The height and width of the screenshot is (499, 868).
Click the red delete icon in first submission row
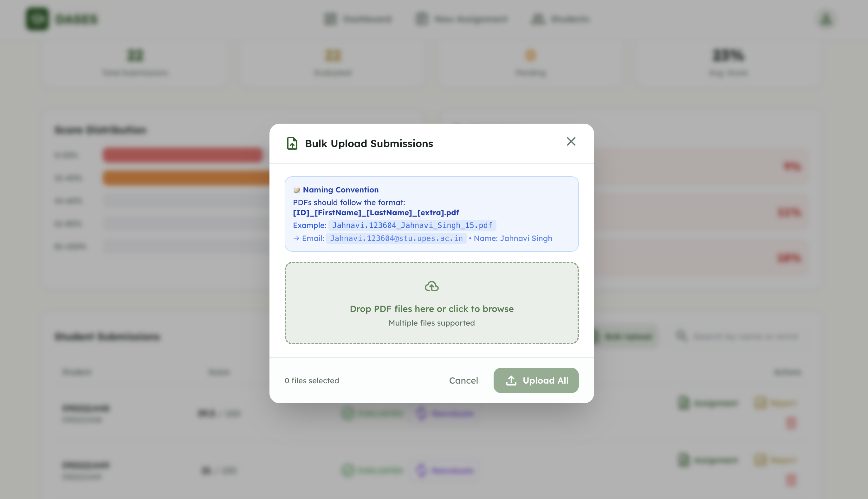tap(791, 423)
